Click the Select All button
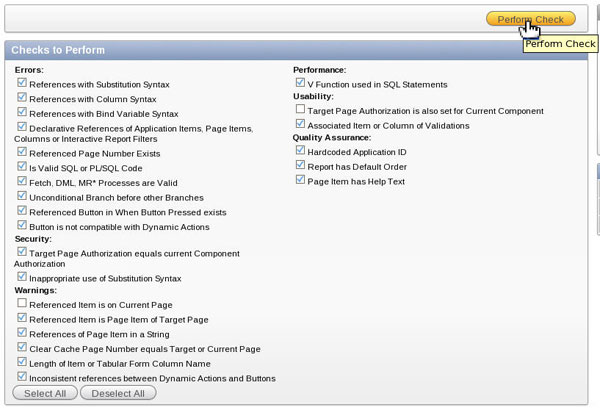The image size is (600, 410). click(45, 394)
